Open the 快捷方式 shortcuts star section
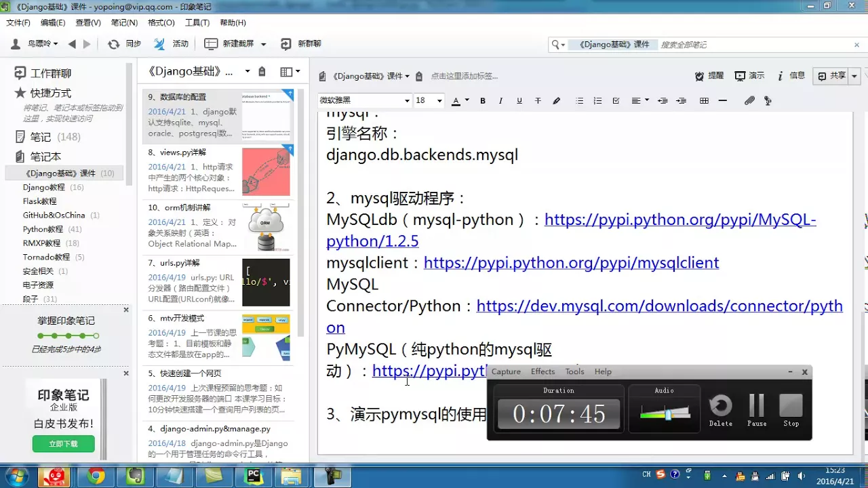The image size is (868, 488). (43, 93)
